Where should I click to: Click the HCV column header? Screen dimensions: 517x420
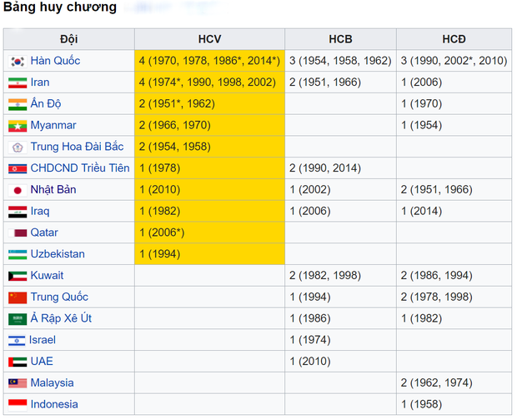[x=209, y=39]
